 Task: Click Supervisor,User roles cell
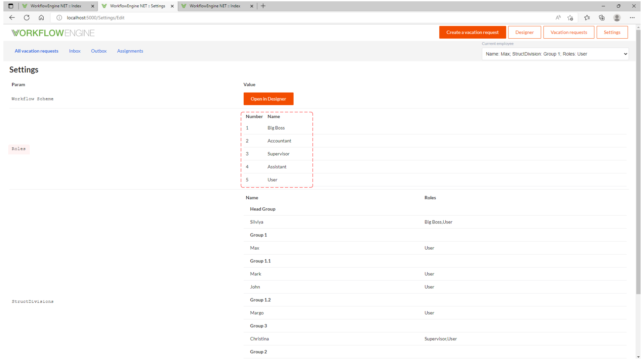pos(440,339)
